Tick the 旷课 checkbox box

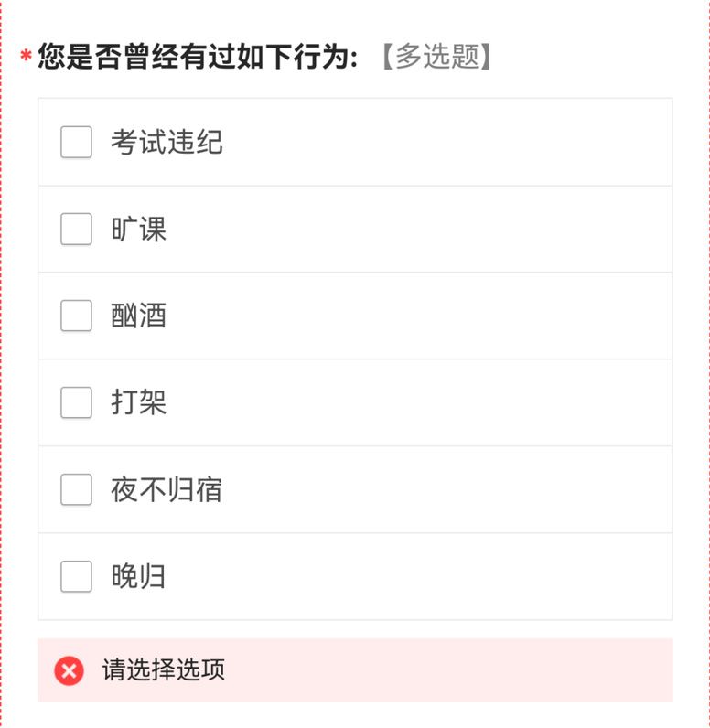click(76, 229)
